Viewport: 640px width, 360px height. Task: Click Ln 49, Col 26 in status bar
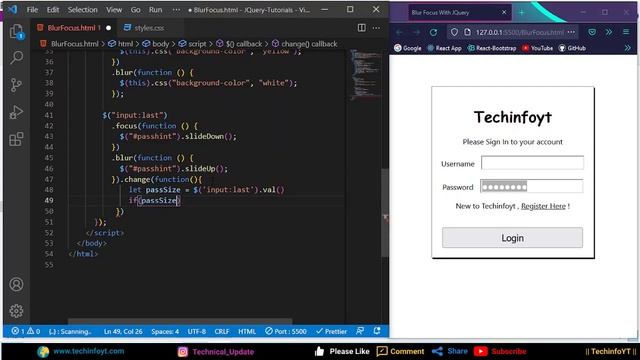(x=123, y=331)
